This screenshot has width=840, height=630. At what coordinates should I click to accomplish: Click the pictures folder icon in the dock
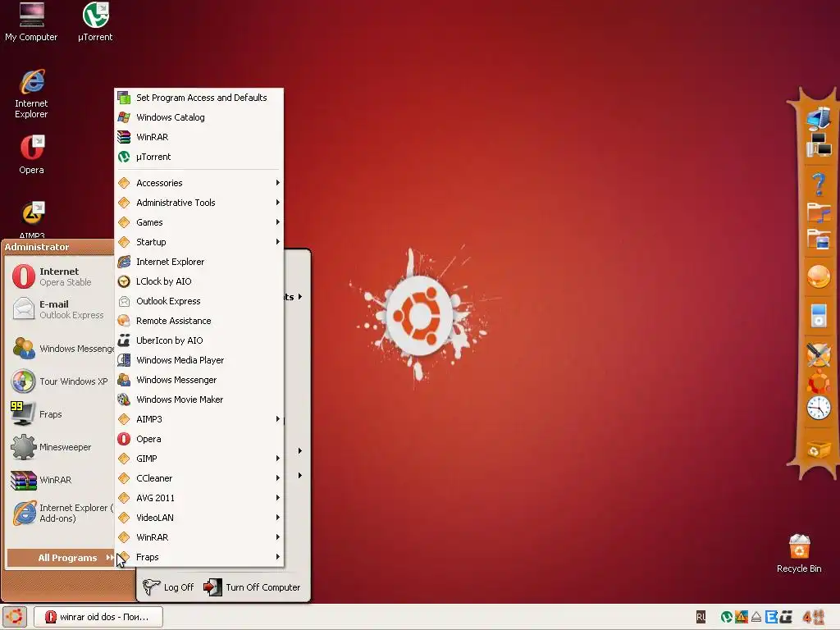[x=819, y=239]
